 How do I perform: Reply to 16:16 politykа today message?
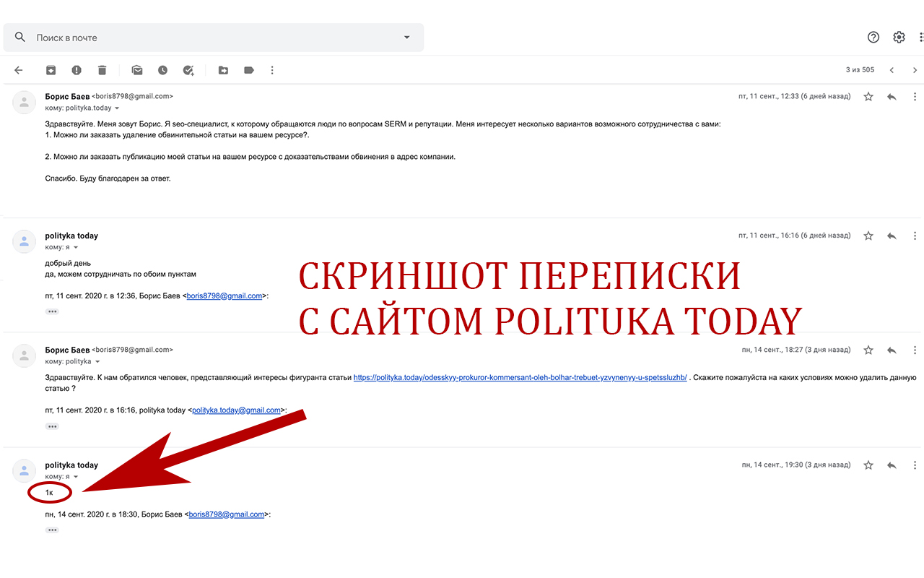point(892,236)
